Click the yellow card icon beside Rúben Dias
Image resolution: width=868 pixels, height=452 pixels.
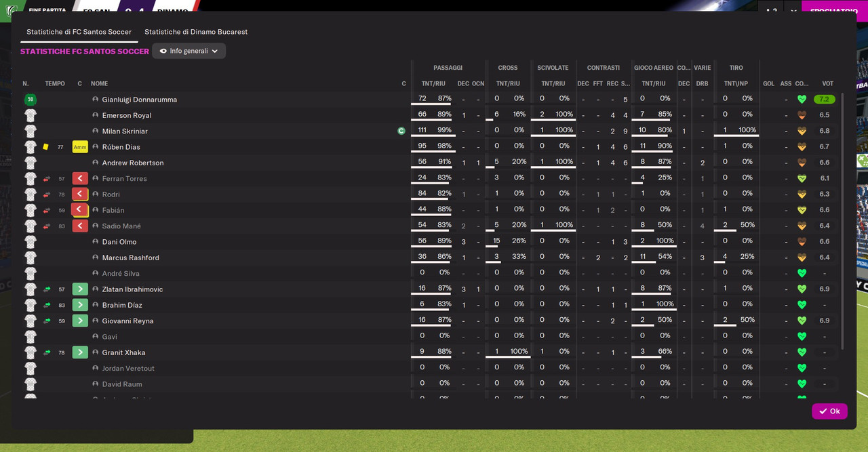pyautogui.click(x=45, y=147)
